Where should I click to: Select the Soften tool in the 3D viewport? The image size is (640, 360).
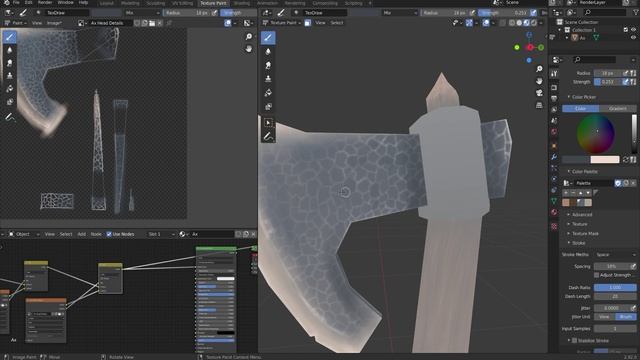(x=268, y=51)
